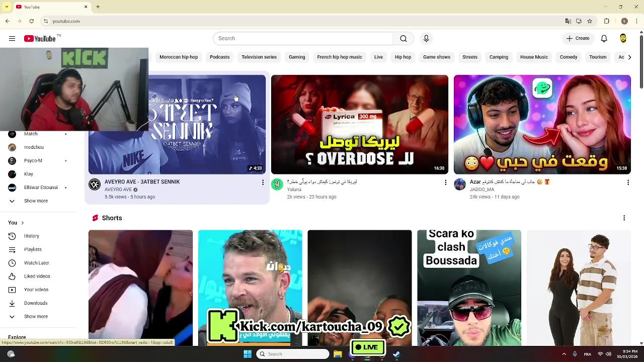
Task: Open Chrome profile K avatar
Action: (x=624, y=21)
